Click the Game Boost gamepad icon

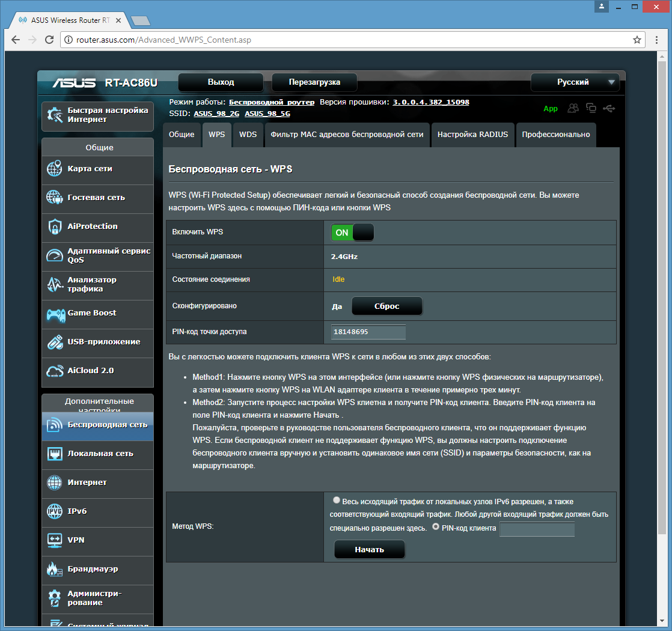56,315
